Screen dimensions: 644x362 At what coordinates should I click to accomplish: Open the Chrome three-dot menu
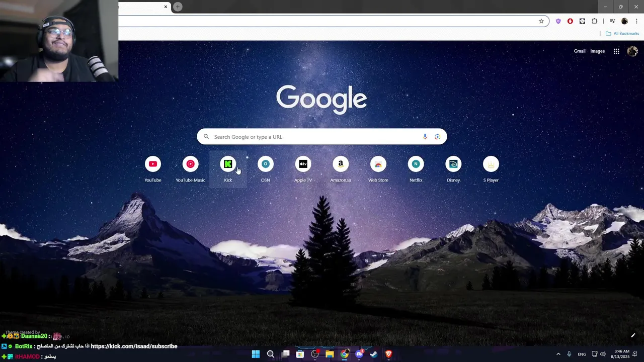point(636,21)
